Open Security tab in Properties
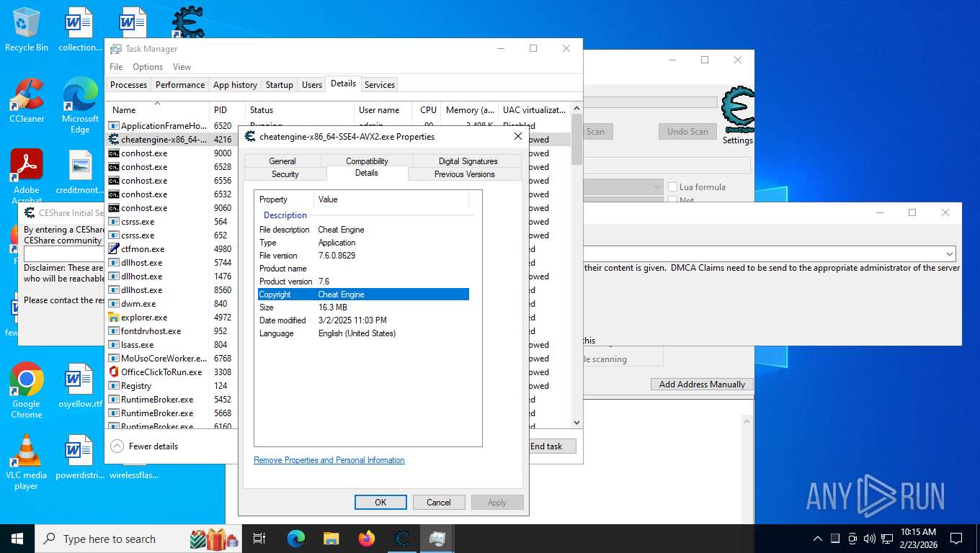This screenshot has height=553, width=980. 285,174
